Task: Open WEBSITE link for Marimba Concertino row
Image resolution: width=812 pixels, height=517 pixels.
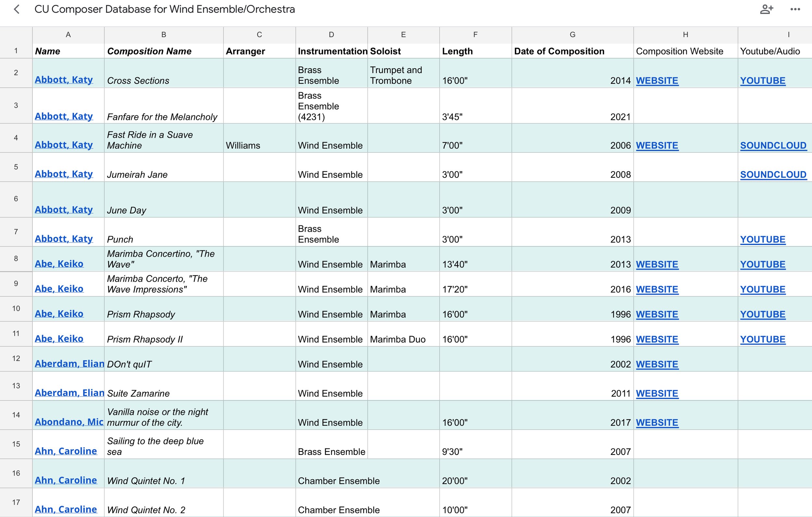Action: [x=657, y=264]
